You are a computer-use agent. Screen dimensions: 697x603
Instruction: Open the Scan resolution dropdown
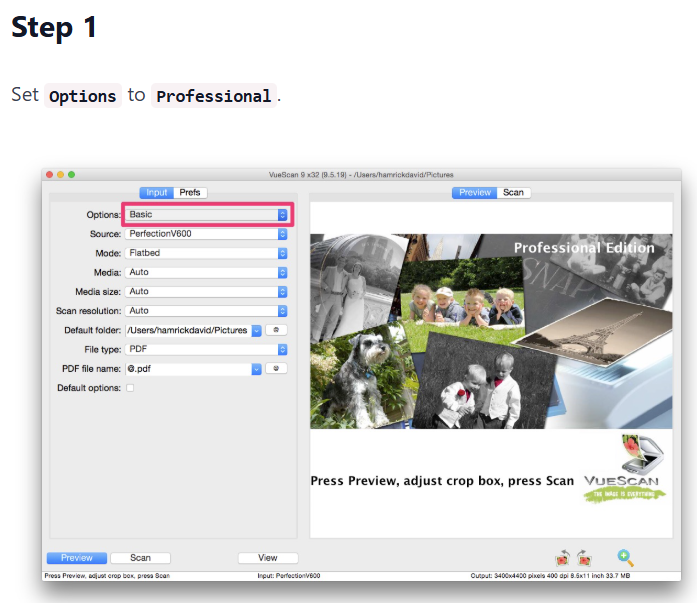coord(206,311)
